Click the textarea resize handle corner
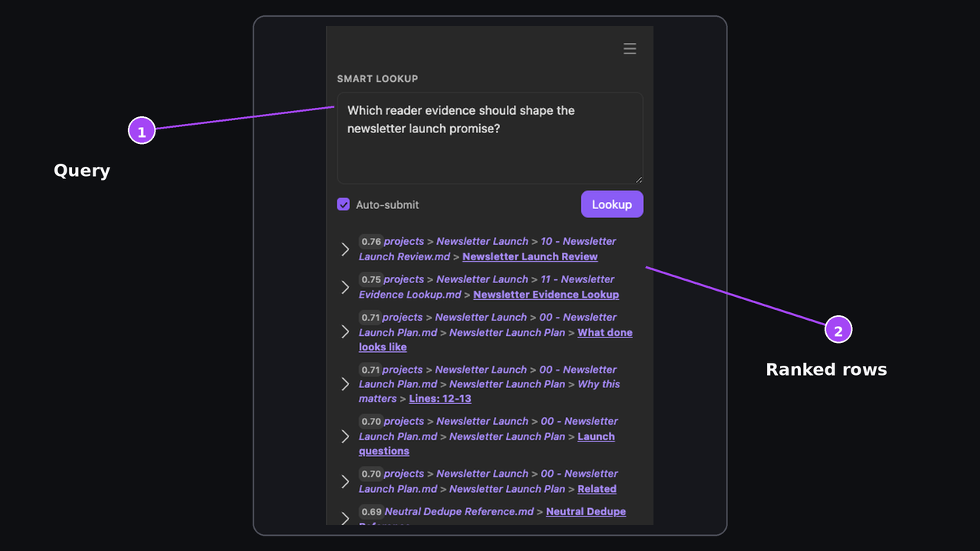Viewport: 980px width, 551px height. click(638, 179)
